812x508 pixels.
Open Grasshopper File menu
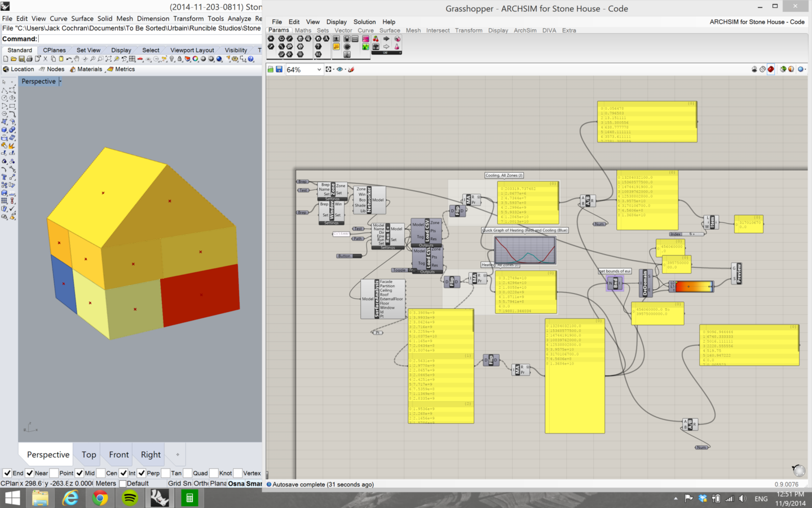pos(277,22)
